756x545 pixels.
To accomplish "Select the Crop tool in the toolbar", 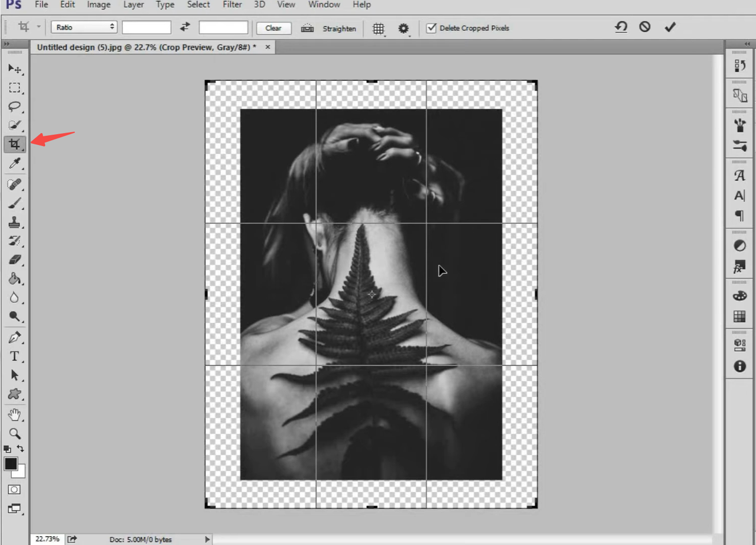I will click(15, 144).
